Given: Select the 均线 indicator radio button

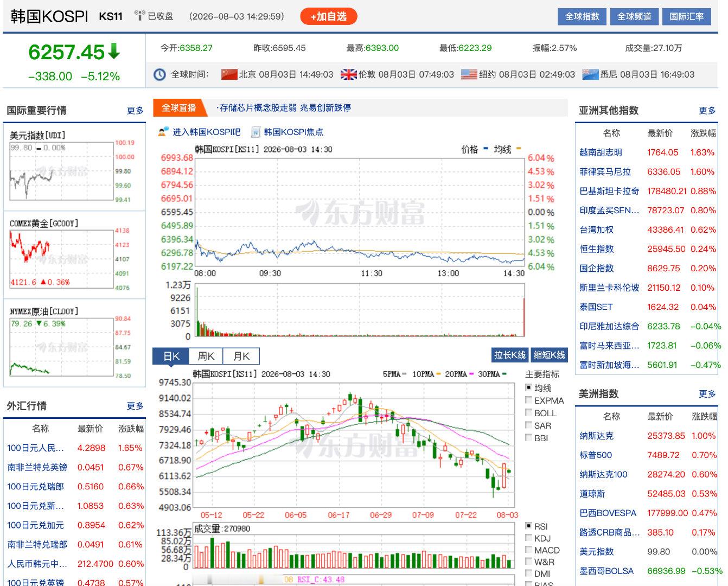Looking at the screenshot, I should [528, 387].
